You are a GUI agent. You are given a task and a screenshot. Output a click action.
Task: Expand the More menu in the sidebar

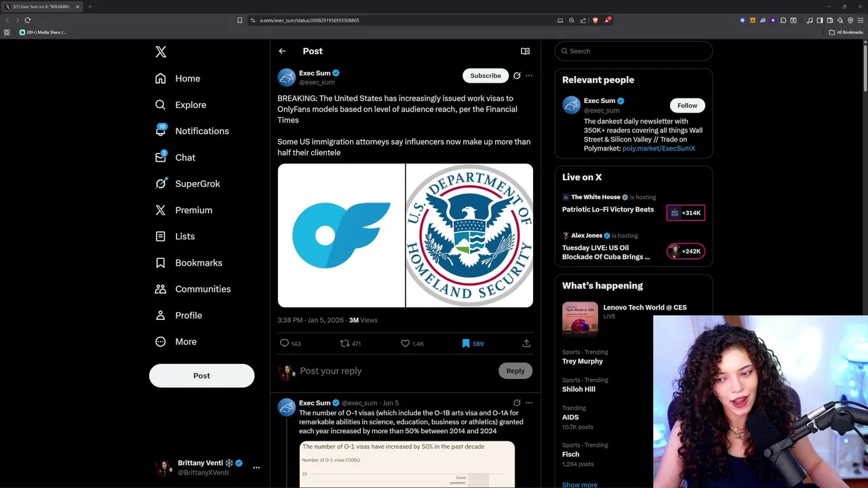(x=176, y=342)
